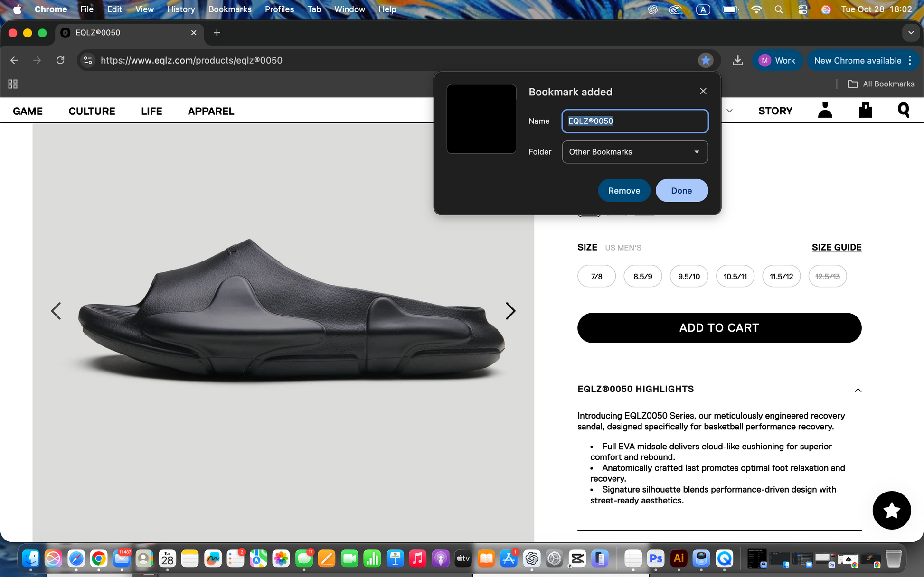The height and width of the screenshot is (577, 924).
Task: Click the ADD TO CART button
Action: point(719,328)
